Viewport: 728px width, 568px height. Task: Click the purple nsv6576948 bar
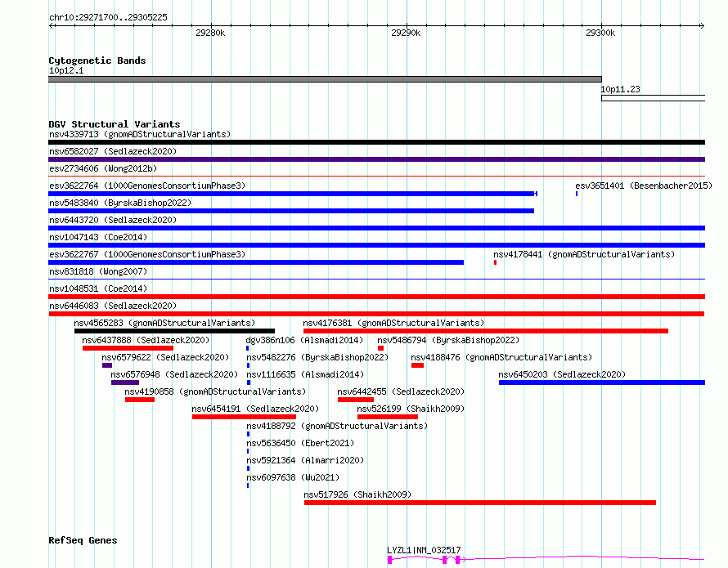pyautogui.click(x=125, y=382)
